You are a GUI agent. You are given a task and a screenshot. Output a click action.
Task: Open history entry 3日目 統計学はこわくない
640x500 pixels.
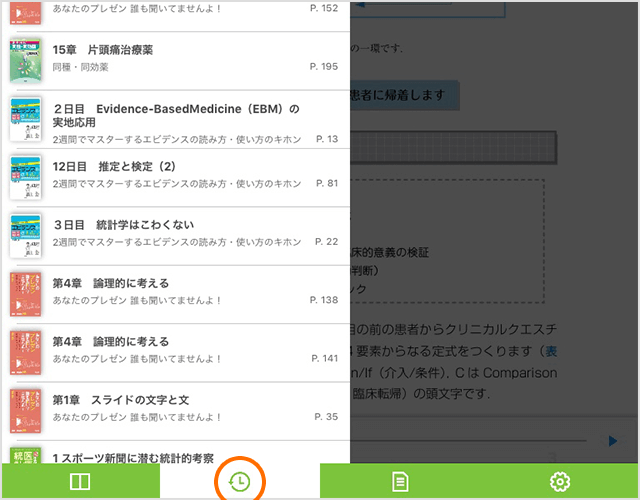coord(176,236)
